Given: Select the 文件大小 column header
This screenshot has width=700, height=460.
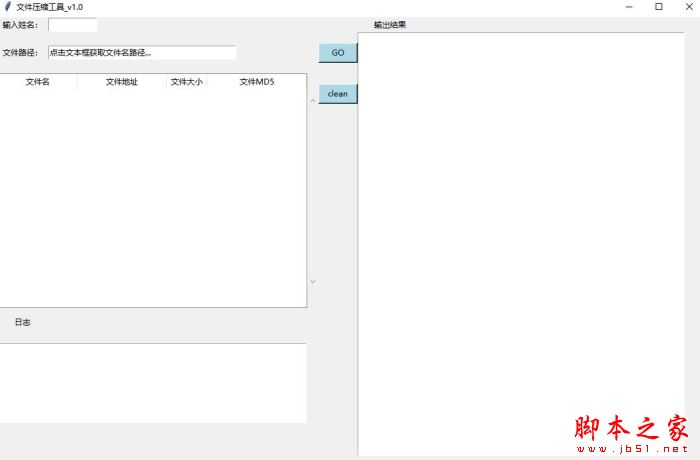Looking at the screenshot, I should pos(187,82).
